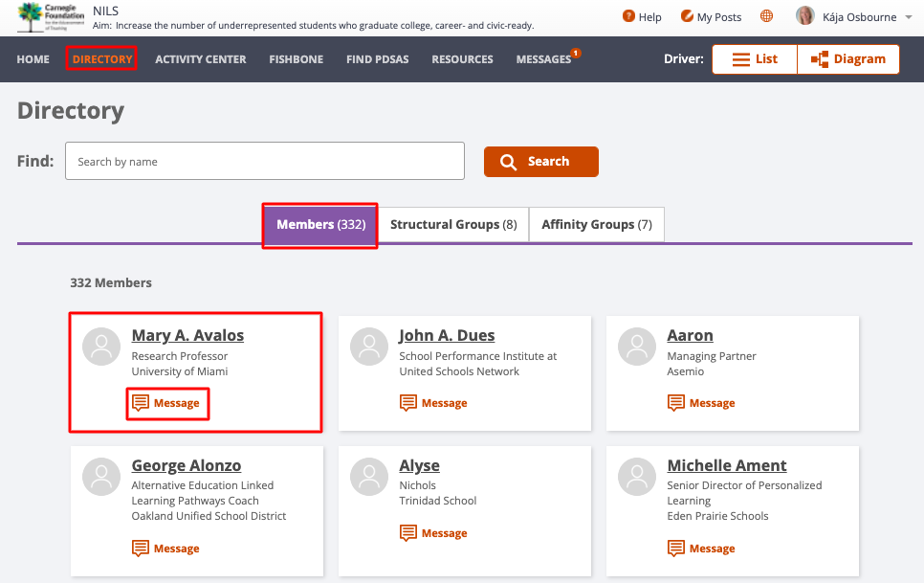Screen dimensions: 924x583
Task: Open Help via question mark icon
Action: point(628,16)
